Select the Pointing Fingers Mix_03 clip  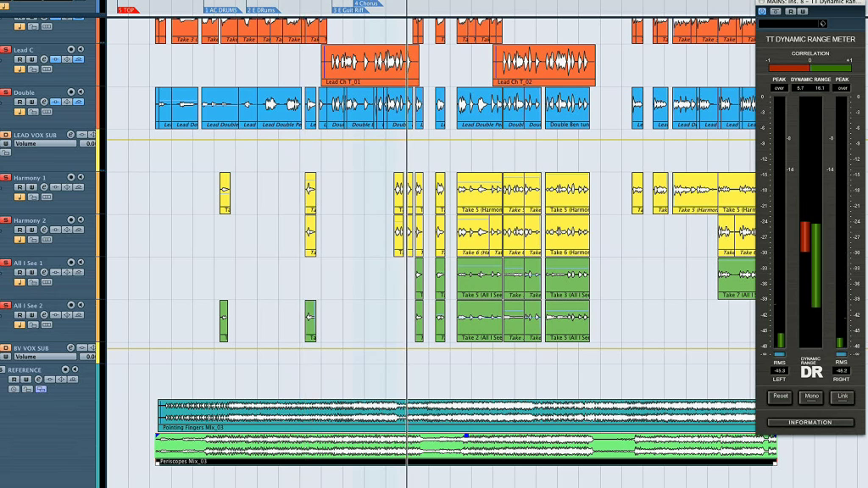tap(457, 415)
